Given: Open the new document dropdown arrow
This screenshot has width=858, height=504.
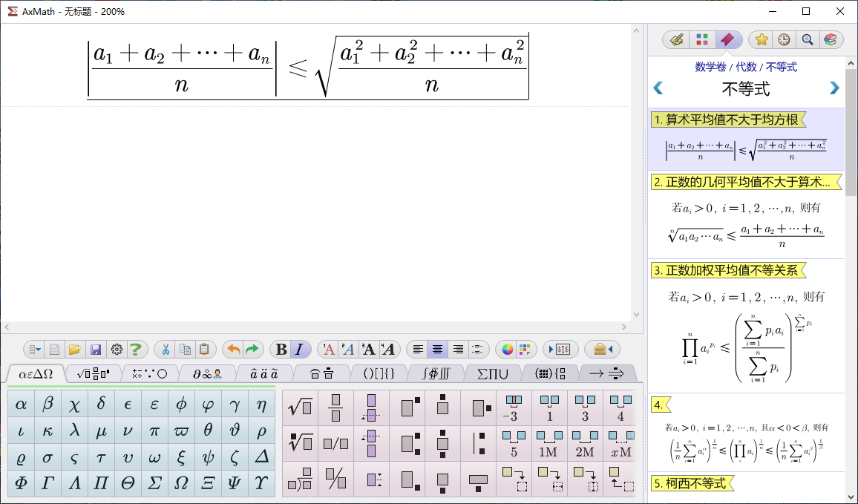Looking at the screenshot, I should pos(38,350).
